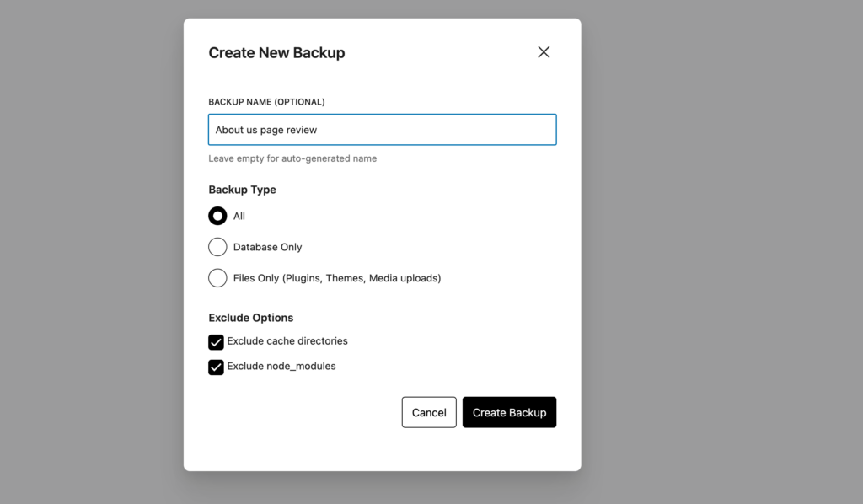Close the Create New Backup dialog
Viewport: 863px width, 504px height.
(544, 52)
